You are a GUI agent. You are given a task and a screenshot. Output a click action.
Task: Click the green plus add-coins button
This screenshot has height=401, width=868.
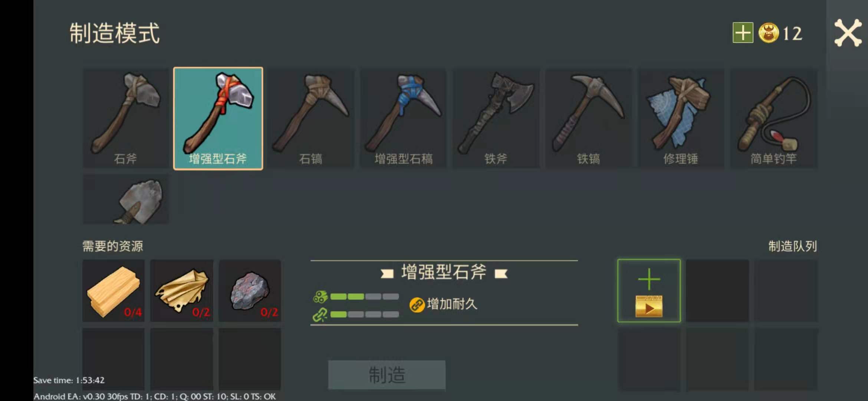click(743, 33)
